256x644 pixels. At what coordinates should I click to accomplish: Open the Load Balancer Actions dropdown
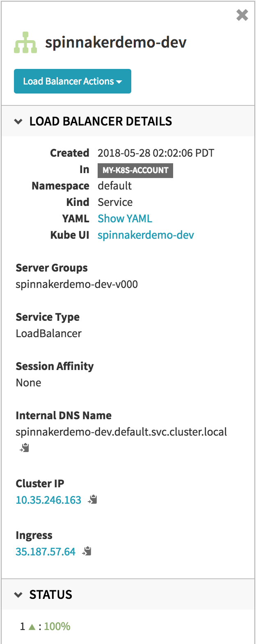[73, 81]
